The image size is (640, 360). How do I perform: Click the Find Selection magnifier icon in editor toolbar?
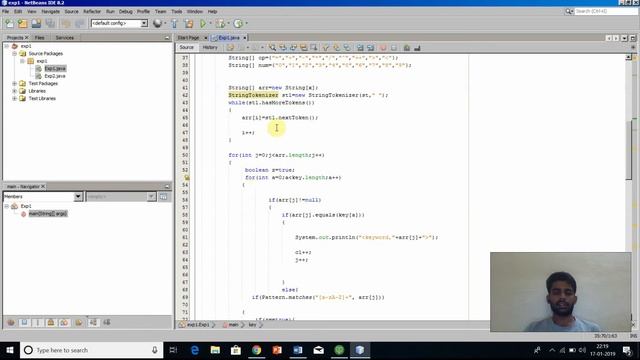coord(272,48)
